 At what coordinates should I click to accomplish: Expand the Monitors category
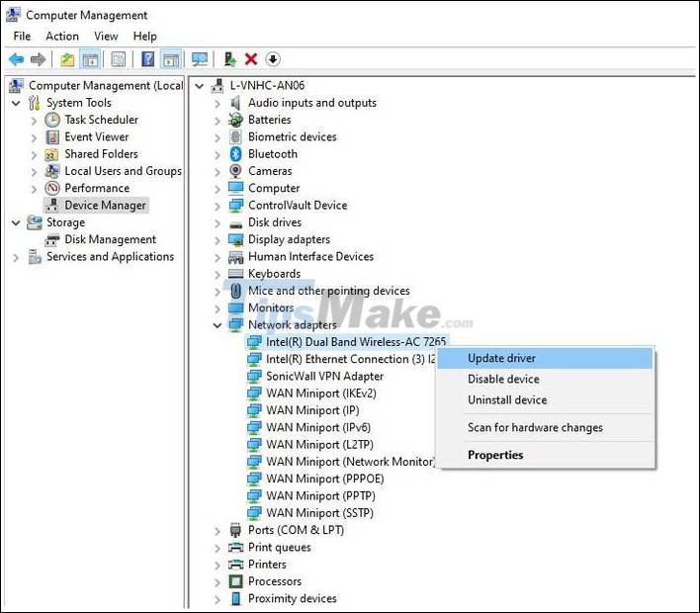pyautogui.click(x=218, y=308)
